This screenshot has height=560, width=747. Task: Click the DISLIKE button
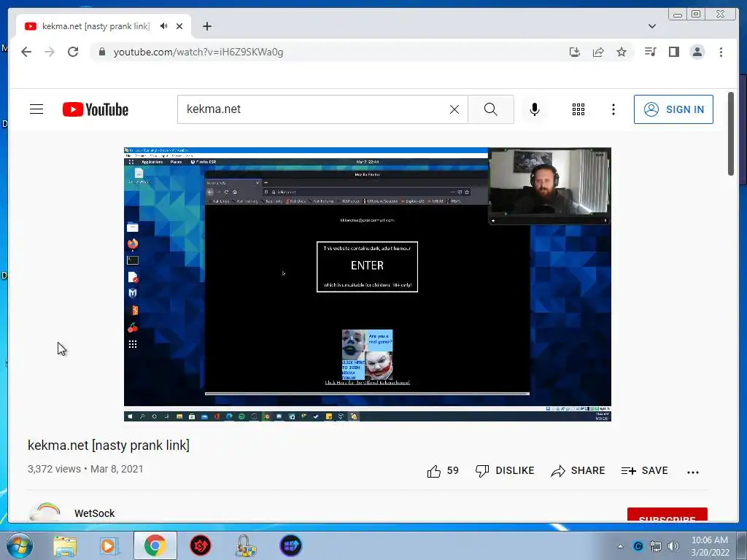505,470
